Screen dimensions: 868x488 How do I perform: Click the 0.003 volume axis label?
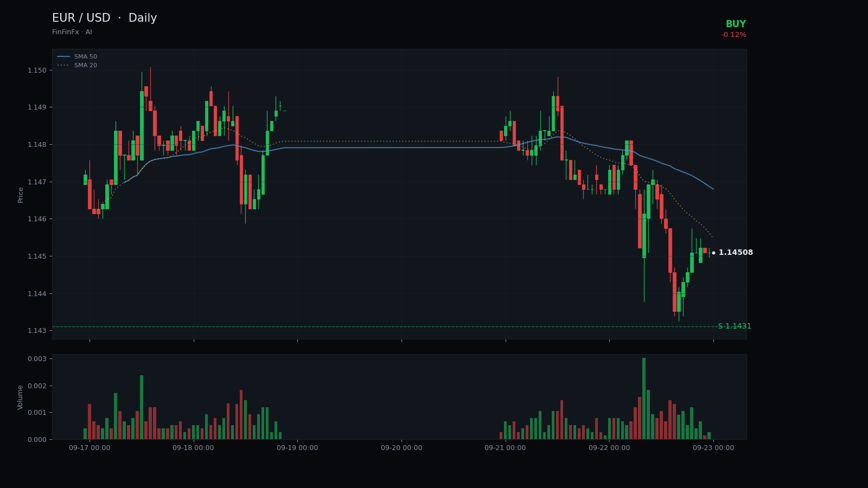37,359
